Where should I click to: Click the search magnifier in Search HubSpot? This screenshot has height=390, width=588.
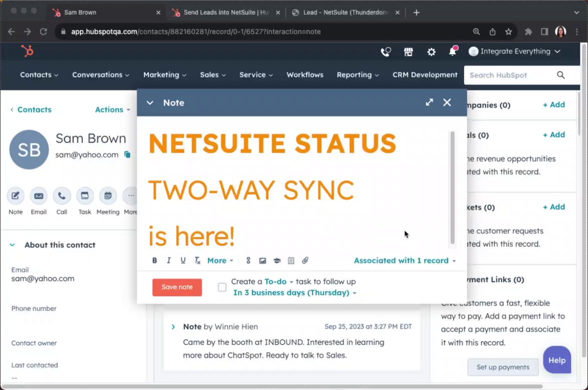tap(560, 75)
